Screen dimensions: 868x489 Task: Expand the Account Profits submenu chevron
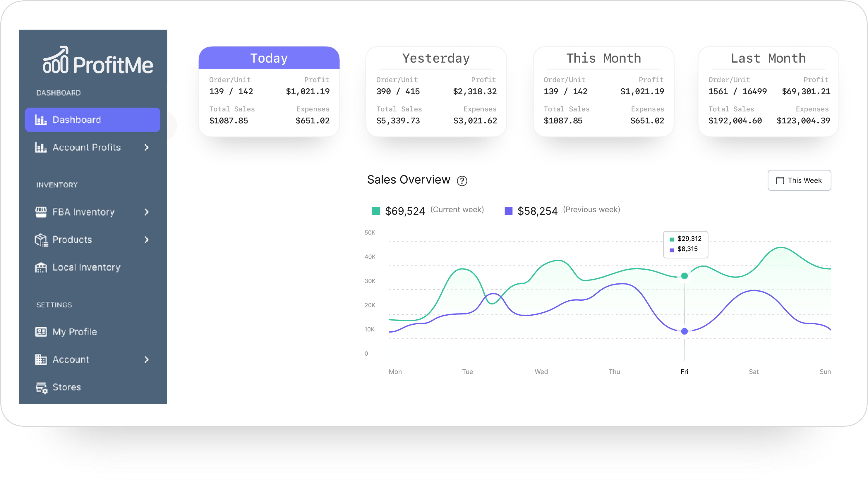tap(147, 147)
